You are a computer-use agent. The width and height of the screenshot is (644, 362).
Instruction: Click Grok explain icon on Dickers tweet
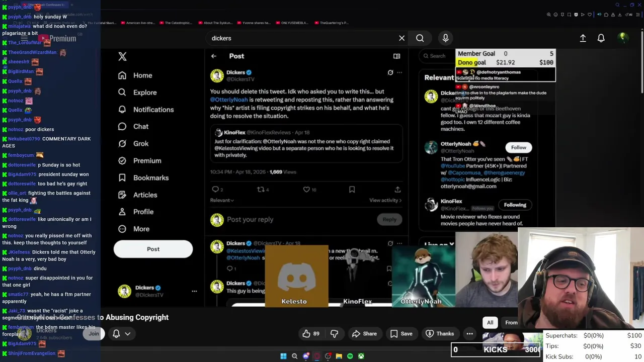390,72
